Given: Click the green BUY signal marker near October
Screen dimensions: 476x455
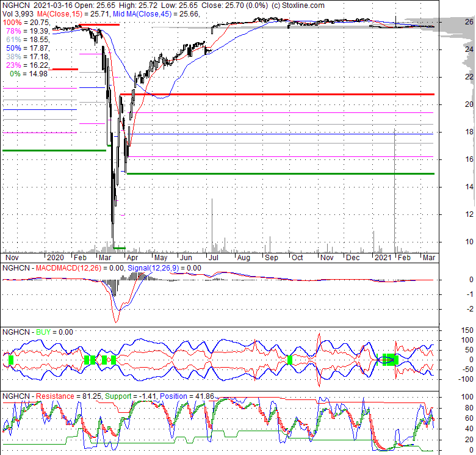Looking at the screenshot, I should 290,360.
